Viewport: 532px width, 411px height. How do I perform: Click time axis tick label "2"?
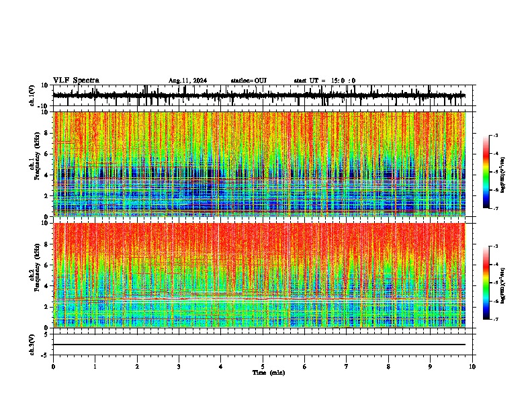pos(137,367)
